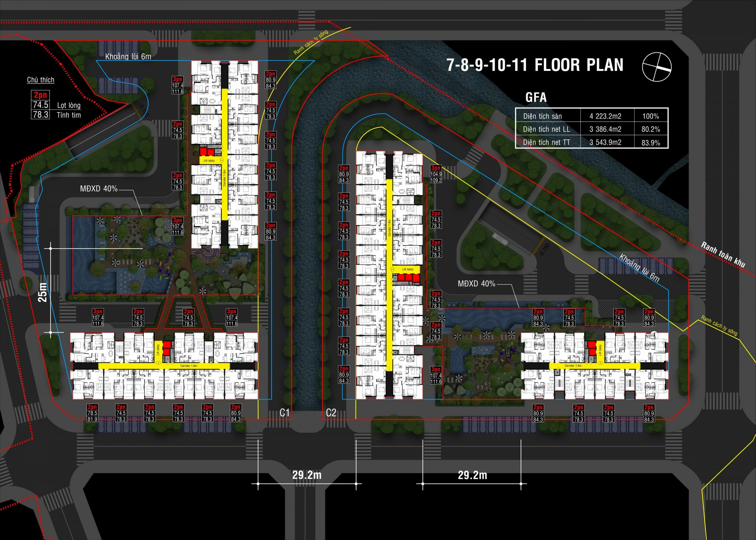Click the '3 386.4m2' table value
This screenshot has height=540, width=756.
coord(605,129)
